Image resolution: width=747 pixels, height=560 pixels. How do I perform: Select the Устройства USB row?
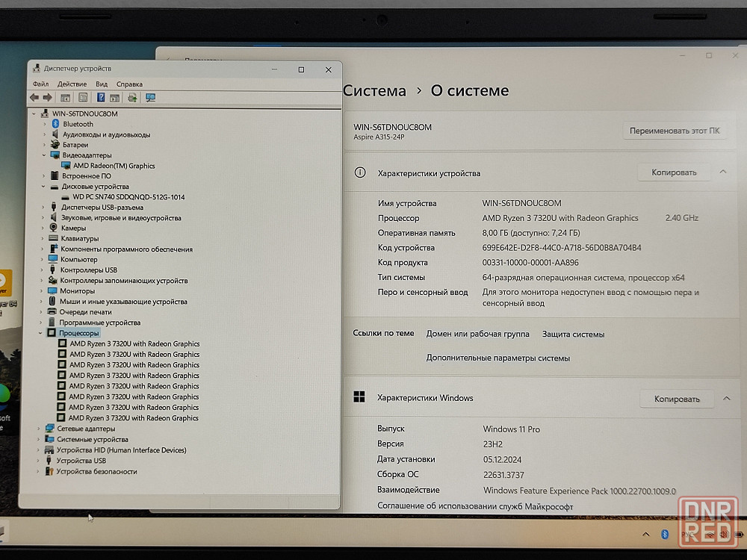[x=81, y=461]
